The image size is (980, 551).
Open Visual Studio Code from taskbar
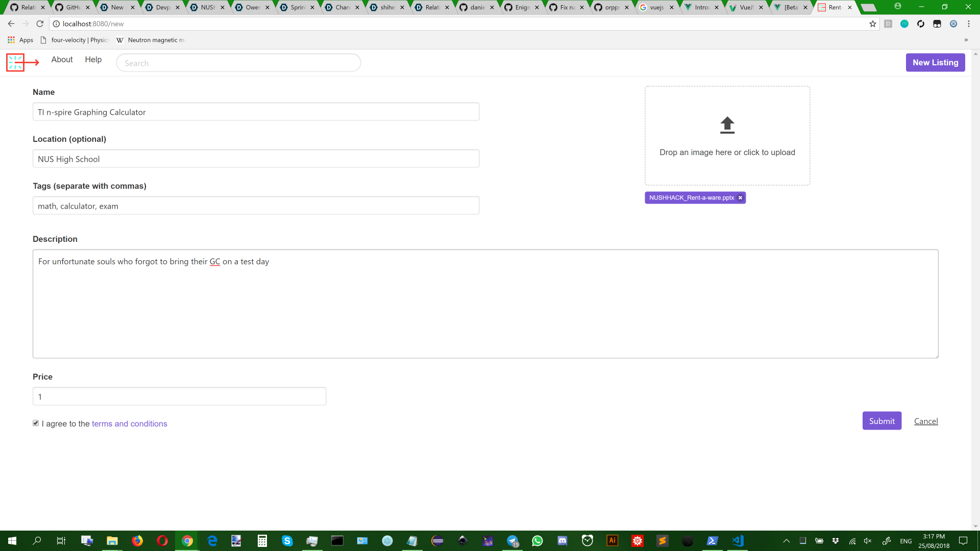[x=738, y=541]
